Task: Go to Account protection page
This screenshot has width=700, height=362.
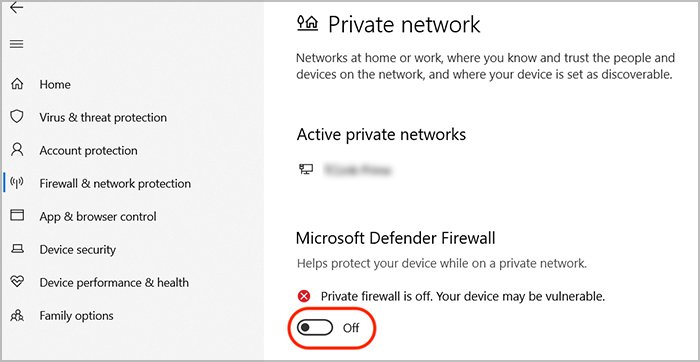Action: pos(88,150)
